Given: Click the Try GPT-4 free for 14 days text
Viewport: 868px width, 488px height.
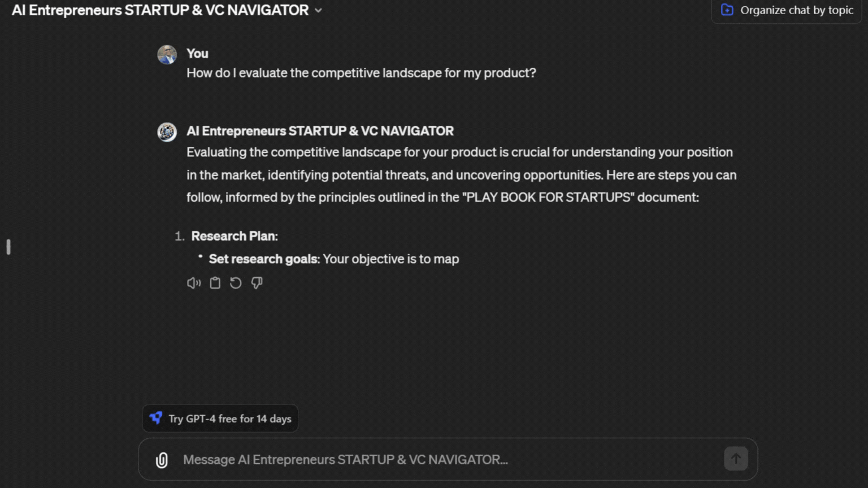Looking at the screenshot, I should coord(229,419).
